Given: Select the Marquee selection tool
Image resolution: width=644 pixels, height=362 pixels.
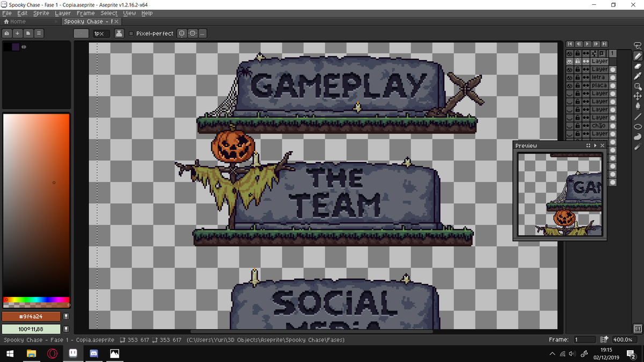Looking at the screenshot, I should pos(638,46).
